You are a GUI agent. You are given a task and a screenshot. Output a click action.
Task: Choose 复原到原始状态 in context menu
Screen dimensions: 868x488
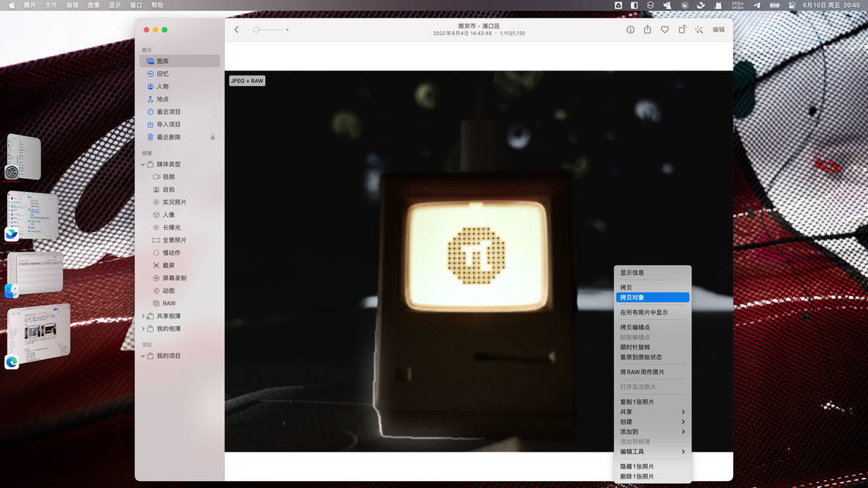pos(653,357)
